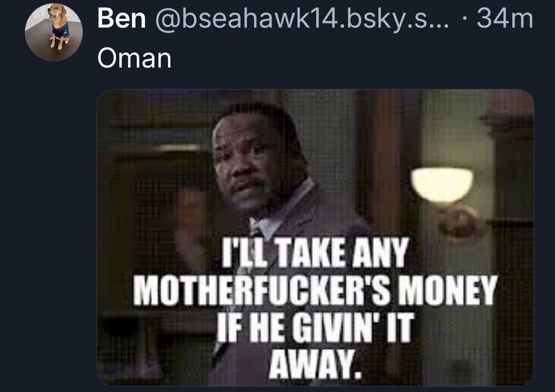
Task: Open Ben's dog profile avatar
Action: point(54,32)
